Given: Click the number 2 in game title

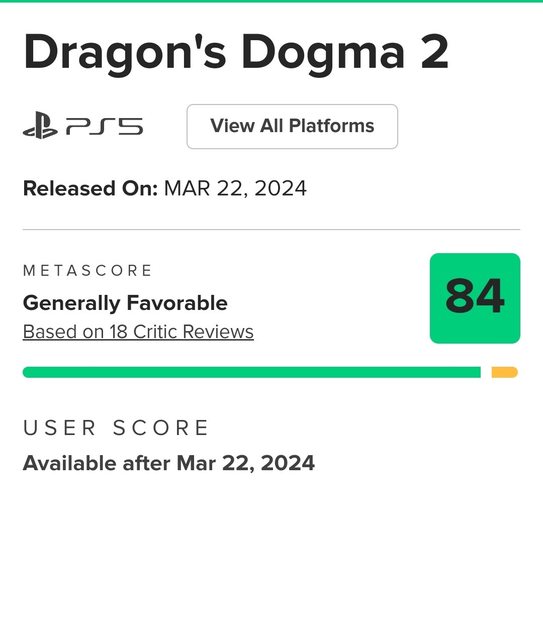Looking at the screenshot, I should click(x=434, y=52).
